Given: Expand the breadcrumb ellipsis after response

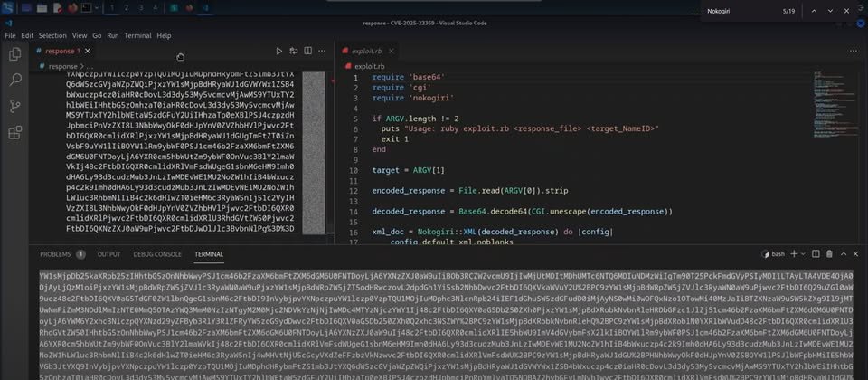Looking at the screenshot, I should tap(90, 66).
